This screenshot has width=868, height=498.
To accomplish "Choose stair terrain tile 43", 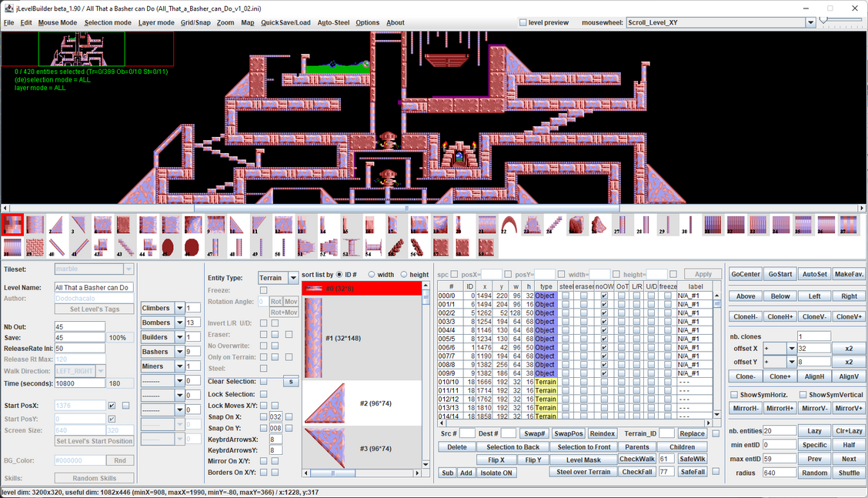I will tap(125, 247).
